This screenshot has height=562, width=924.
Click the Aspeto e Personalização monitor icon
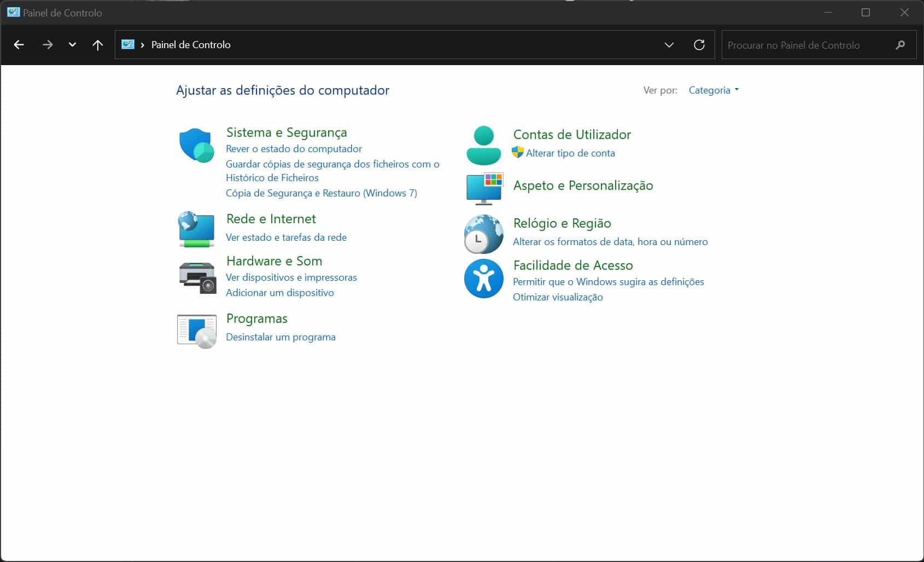tap(484, 188)
